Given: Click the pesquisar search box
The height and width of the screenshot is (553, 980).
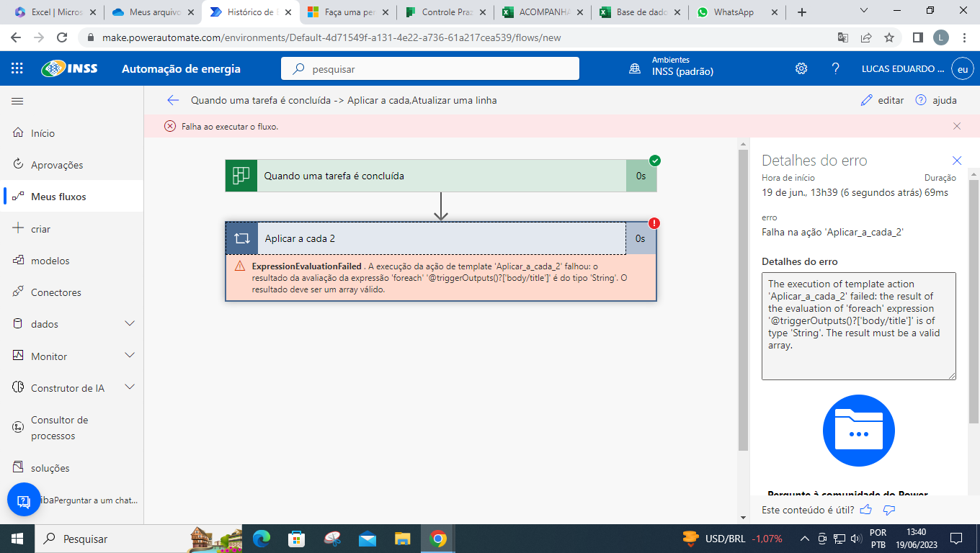Looking at the screenshot, I should point(430,69).
